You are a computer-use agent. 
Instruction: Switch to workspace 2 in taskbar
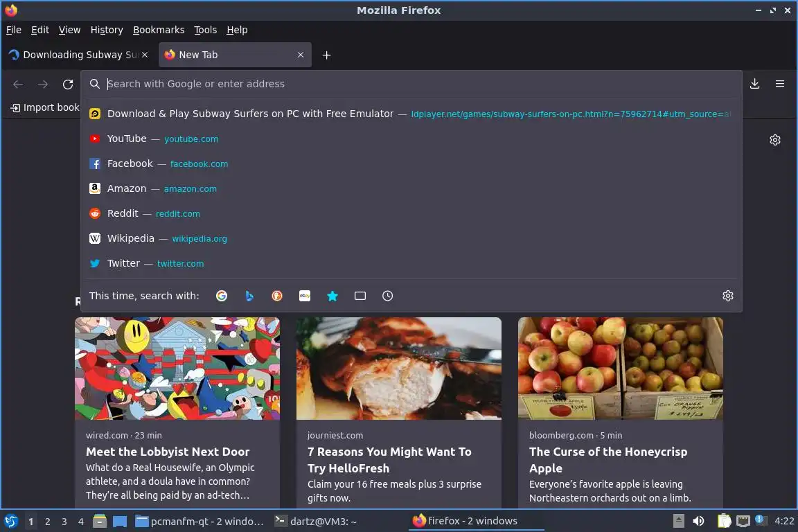click(x=47, y=522)
